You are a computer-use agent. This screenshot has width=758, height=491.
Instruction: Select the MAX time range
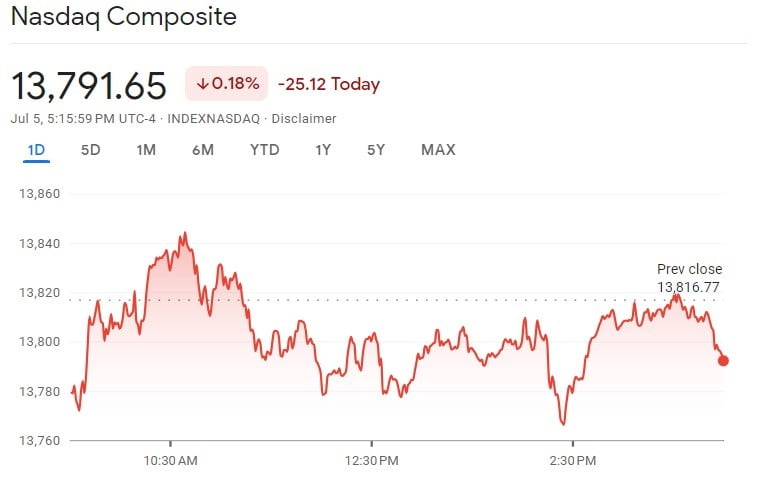coord(438,150)
